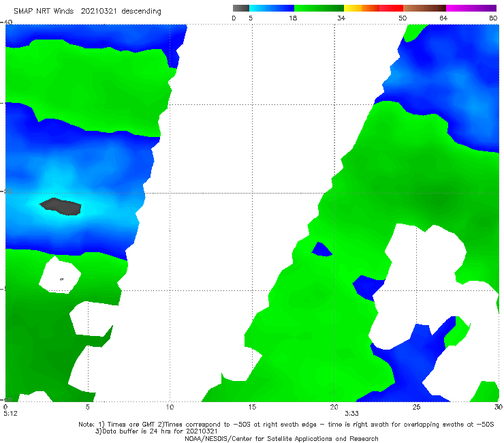Click the x-axis label '30'
This screenshot has width=504, height=443.
tap(499, 408)
